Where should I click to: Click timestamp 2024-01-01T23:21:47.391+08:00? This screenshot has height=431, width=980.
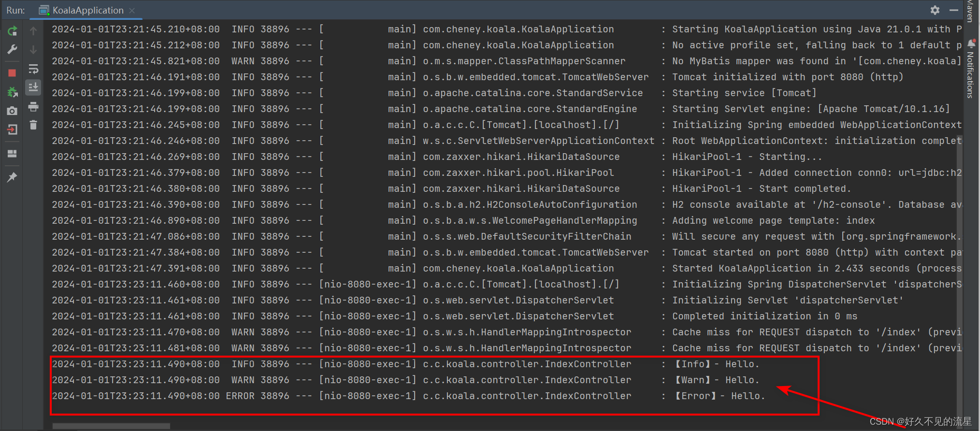(136, 268)
